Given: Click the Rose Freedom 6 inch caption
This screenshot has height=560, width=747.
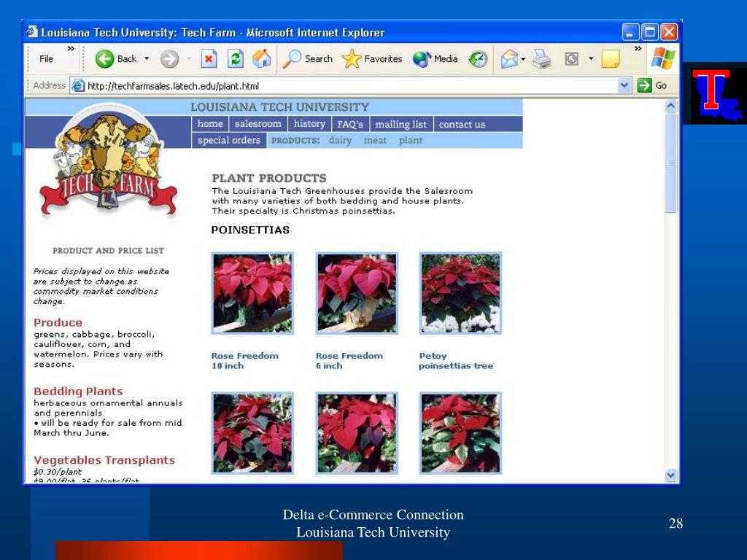Looking at the screenshot, I should [x=349, y=360].
